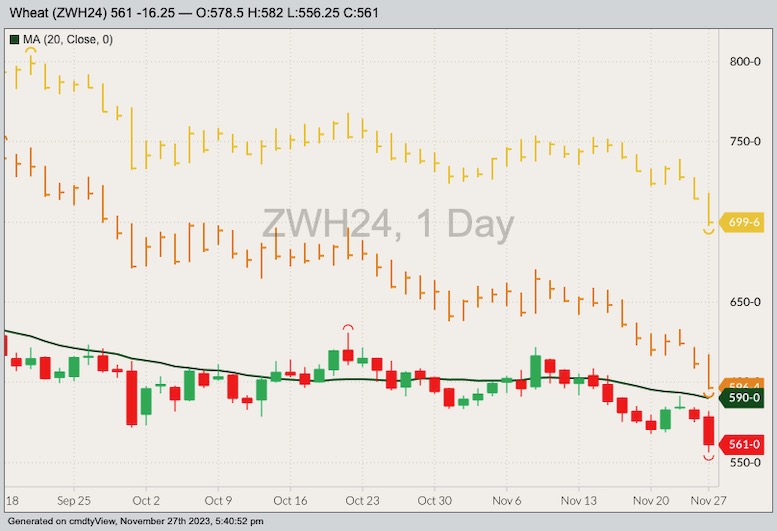Click the red low marker below the Nov 27 candle
This screenshot has width=777, height=531.
(x=709, y=458)
